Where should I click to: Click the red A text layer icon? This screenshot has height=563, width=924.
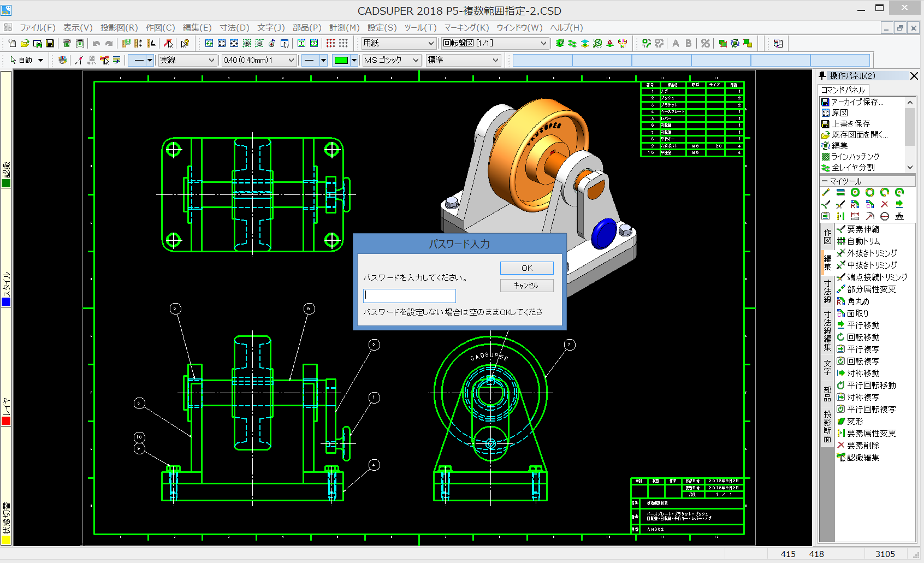click(x=610, y=43)
